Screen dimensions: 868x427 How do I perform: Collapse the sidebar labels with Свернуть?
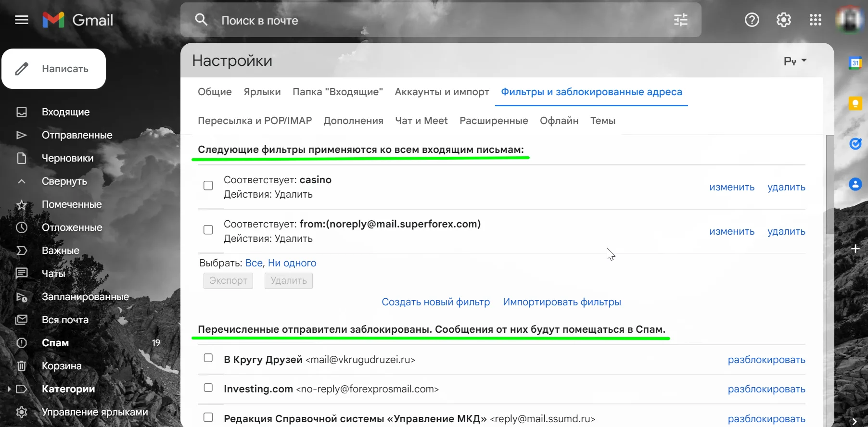pos(64,181)
